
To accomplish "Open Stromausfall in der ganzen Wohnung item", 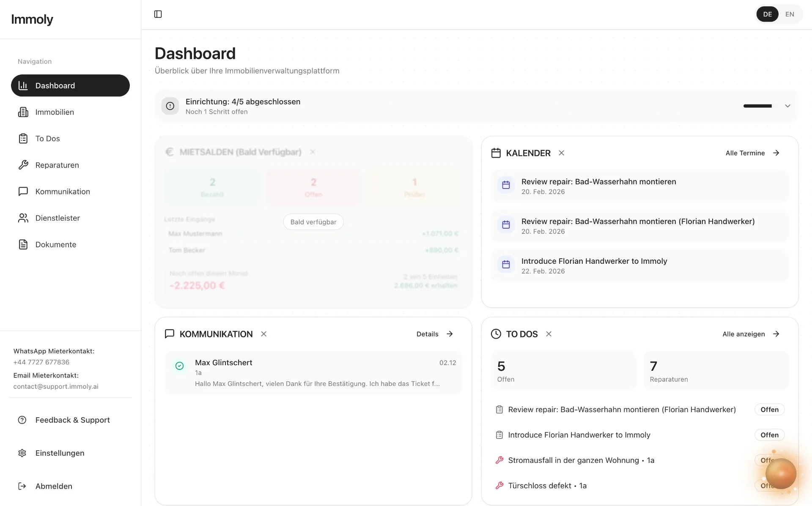I will click(x=581, y=460).
